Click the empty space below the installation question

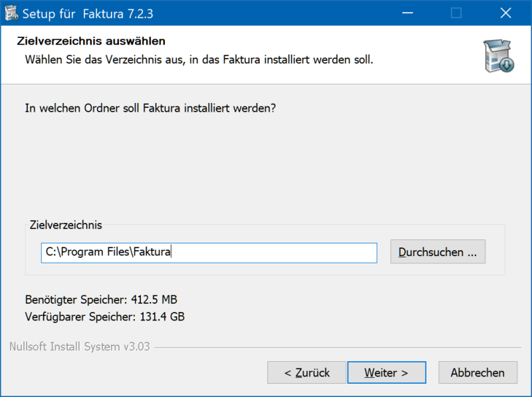point(266,166)
